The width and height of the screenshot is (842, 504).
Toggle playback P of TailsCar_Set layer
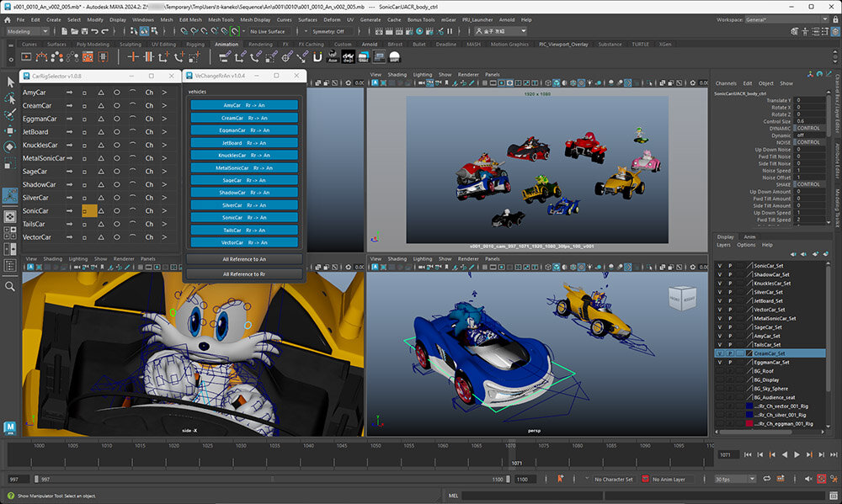[730, 345]
